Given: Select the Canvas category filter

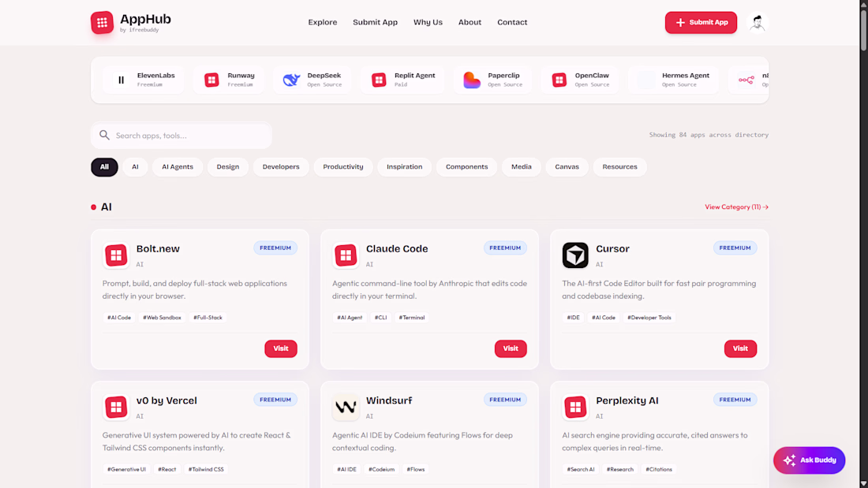Looking at the screenshot, I should pyautogui.click(x=567, y=166).
